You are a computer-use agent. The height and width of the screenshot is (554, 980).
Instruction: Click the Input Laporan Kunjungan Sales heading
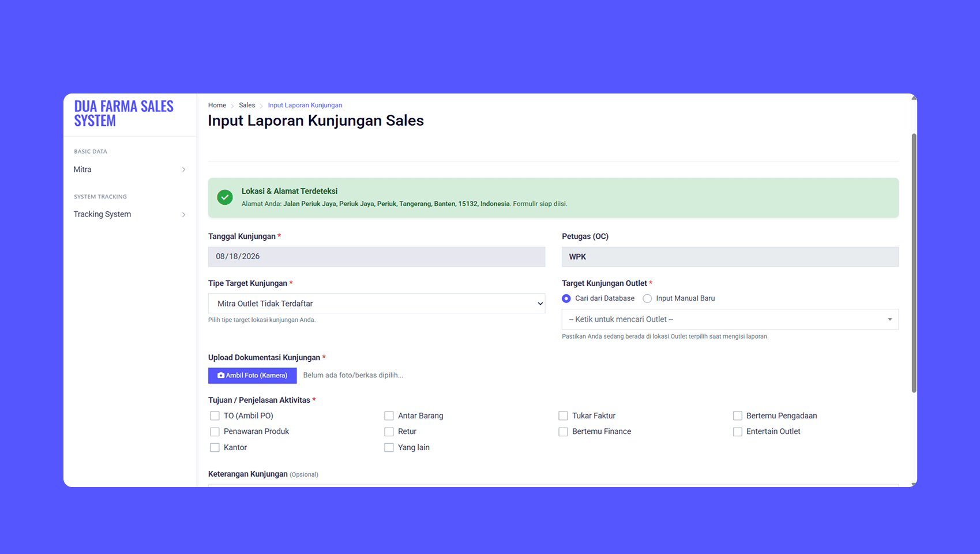click(316, 121)
